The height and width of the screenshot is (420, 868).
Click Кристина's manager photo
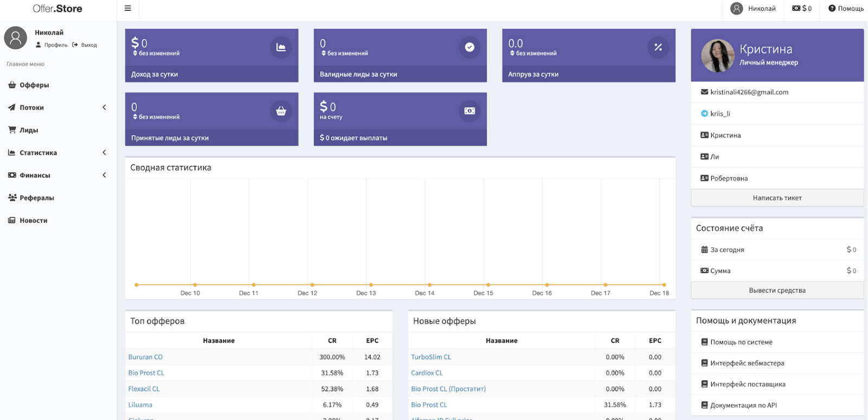click(718, 55)
